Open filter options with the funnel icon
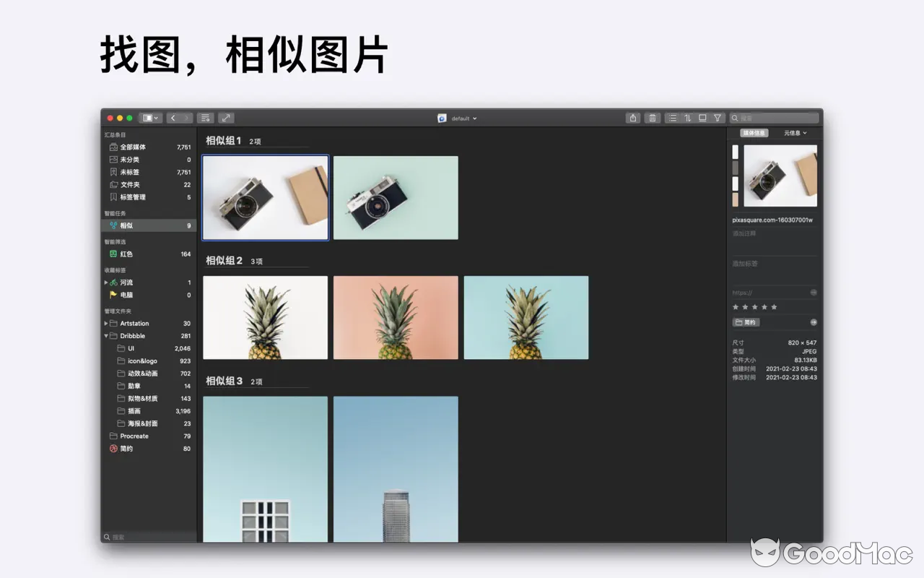Image resolution: width=924 pixels, height=578 pixels. point(718,118)
